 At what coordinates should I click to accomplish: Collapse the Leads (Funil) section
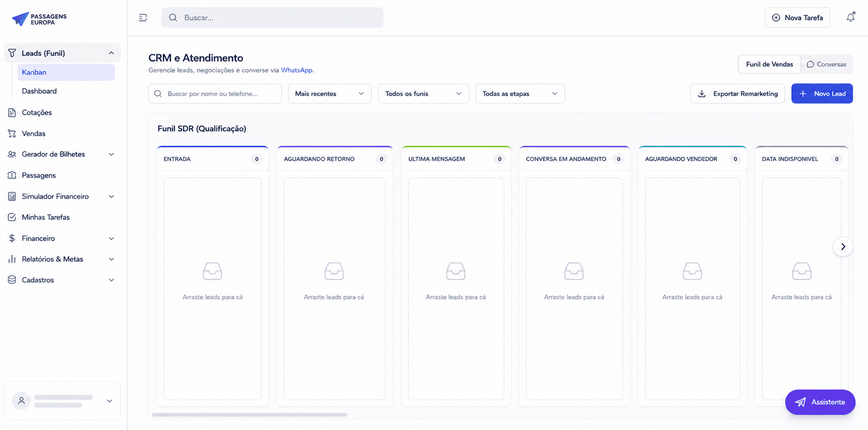(x=111, y=53)
